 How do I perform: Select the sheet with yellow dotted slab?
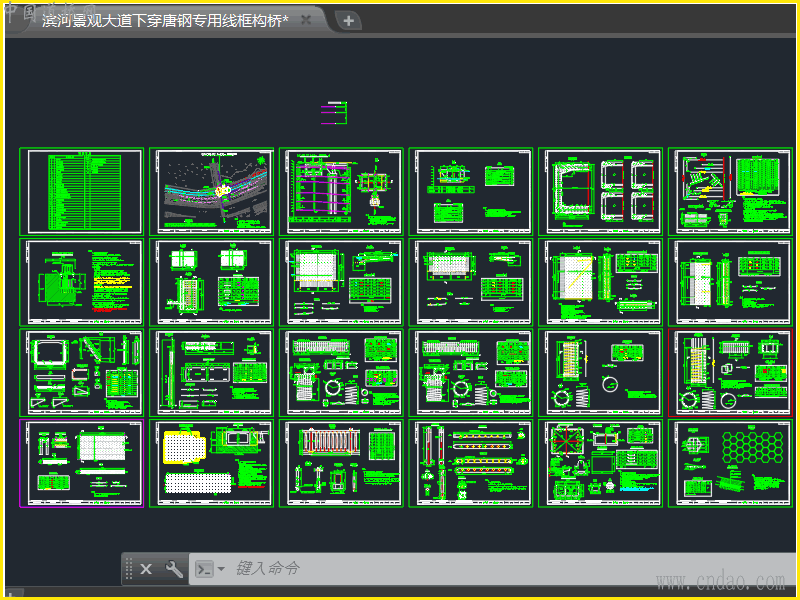tap(212, 463)
